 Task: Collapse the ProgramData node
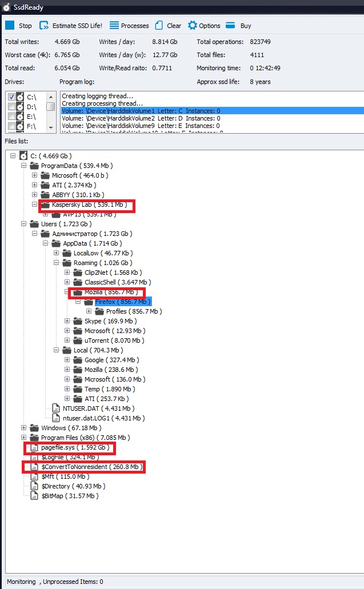23,165
